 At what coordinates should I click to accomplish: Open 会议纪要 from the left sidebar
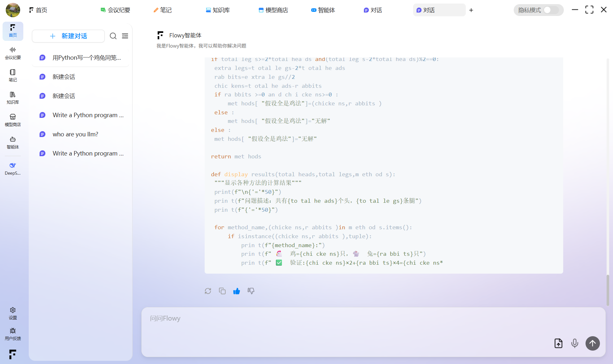click(x=13, y=53)
